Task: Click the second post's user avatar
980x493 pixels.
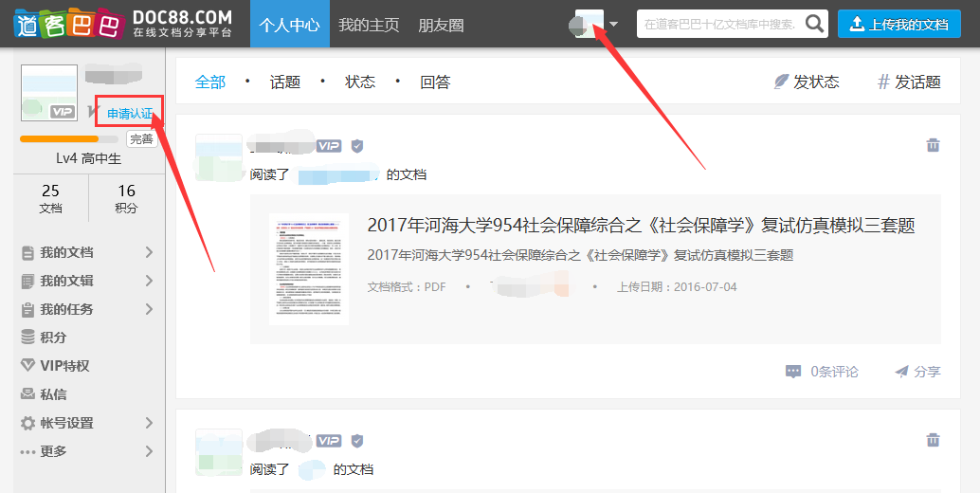Action: pyautogui.click(x=219, y=452)
